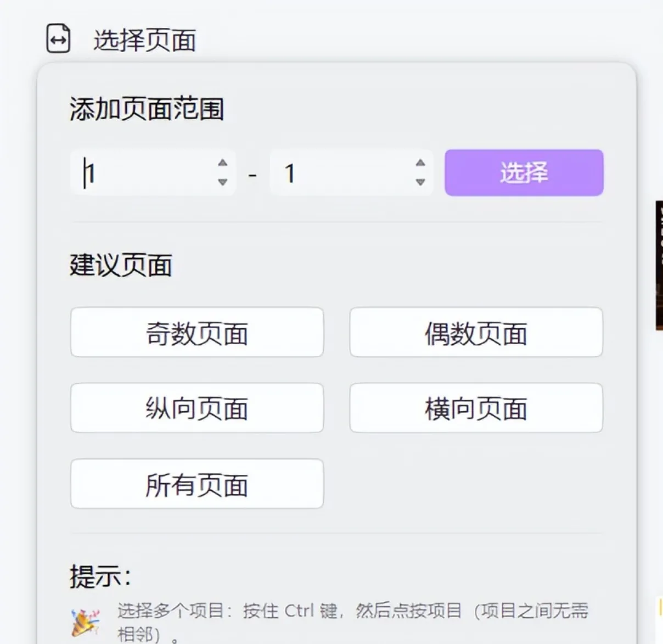663x644 pixels.
Task: Select 奇数页面 suggested pages
Action: point(197,333)
